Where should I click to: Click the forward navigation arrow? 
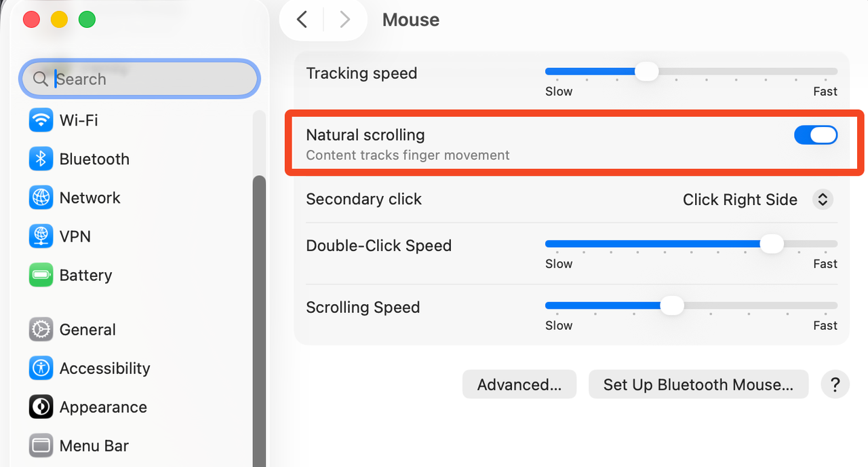344,19
